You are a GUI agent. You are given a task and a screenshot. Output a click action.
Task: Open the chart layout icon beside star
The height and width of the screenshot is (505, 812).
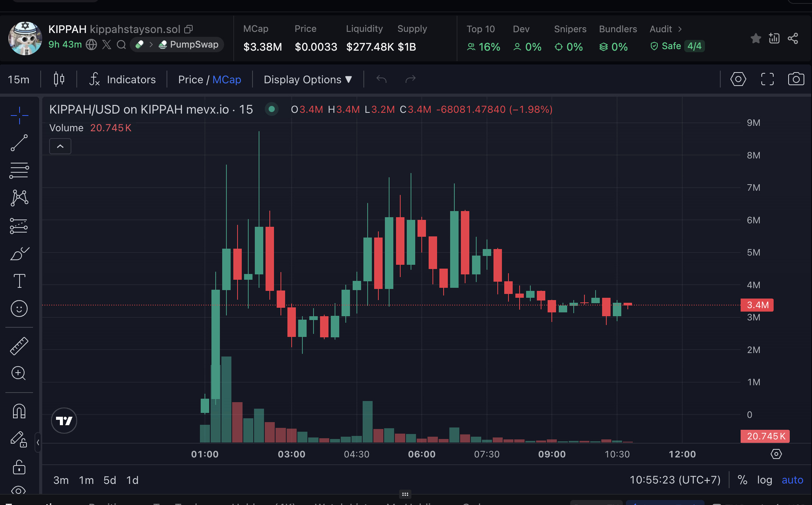(x=774, y=38)
